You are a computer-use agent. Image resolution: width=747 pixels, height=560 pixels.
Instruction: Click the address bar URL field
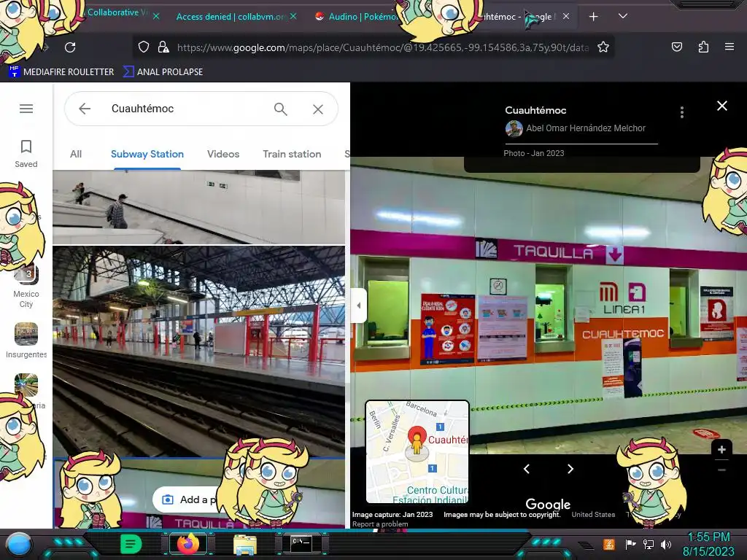tap(382, 47)
